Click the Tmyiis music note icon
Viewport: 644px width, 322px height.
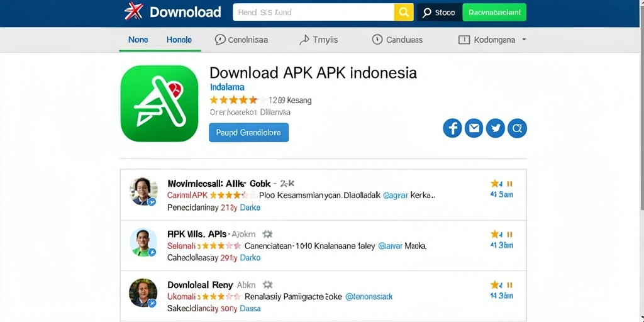(x=304, y=40)
